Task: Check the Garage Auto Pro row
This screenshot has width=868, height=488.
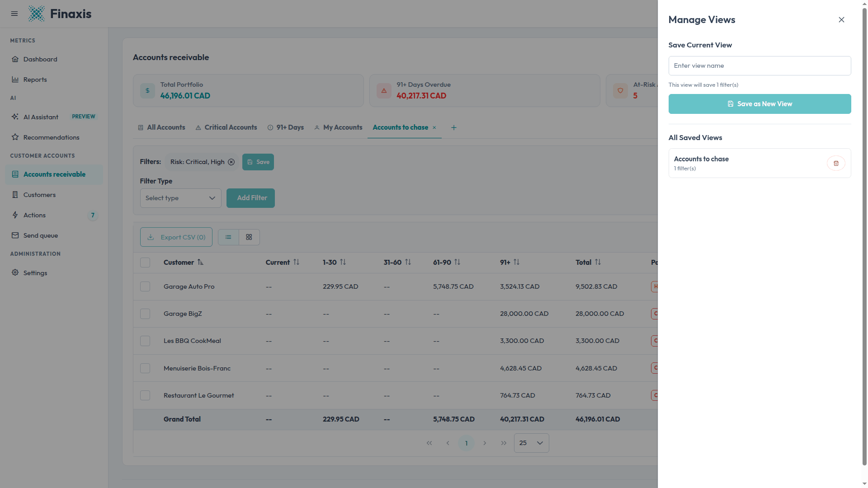Action: pos(145,286)
